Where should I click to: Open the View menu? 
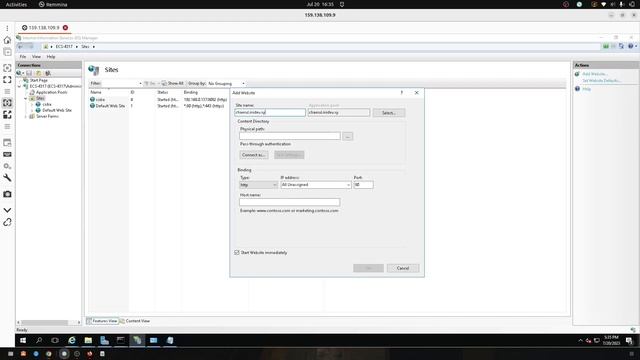click(x=36, y=57)
